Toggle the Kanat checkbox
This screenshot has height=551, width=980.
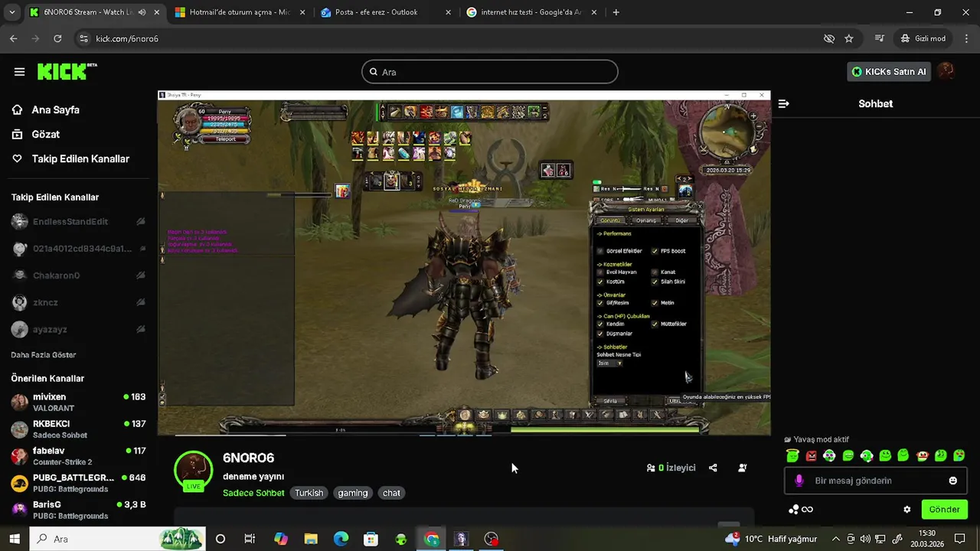tap(655, 272)
